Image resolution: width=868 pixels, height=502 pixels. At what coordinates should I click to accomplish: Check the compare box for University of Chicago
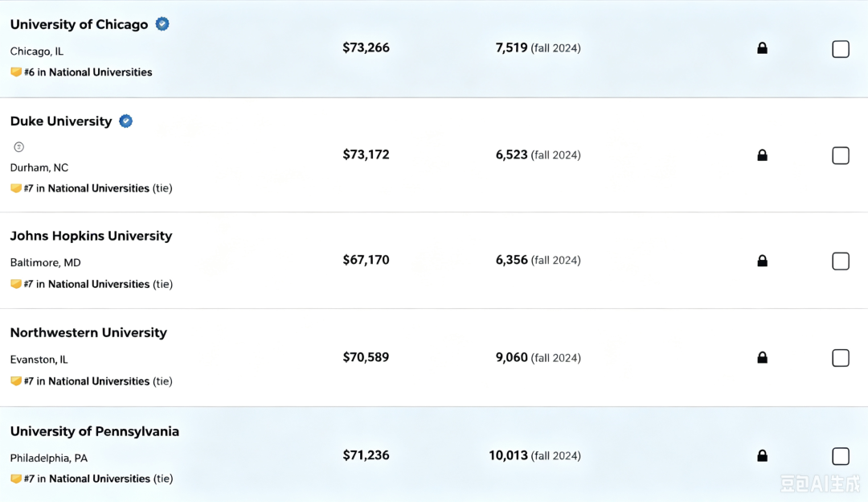(841, 49)
